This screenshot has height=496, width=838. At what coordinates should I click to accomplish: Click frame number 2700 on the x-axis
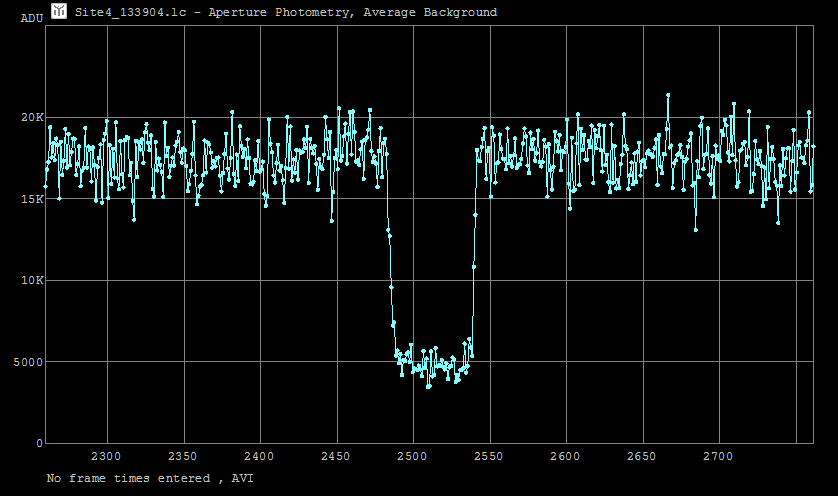(x=718, y=456)
